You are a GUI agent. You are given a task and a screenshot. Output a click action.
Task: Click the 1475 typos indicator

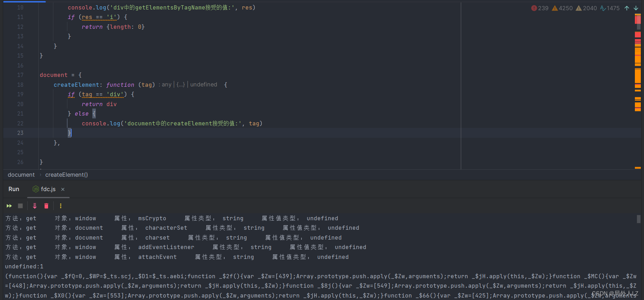tap(610, 8)
